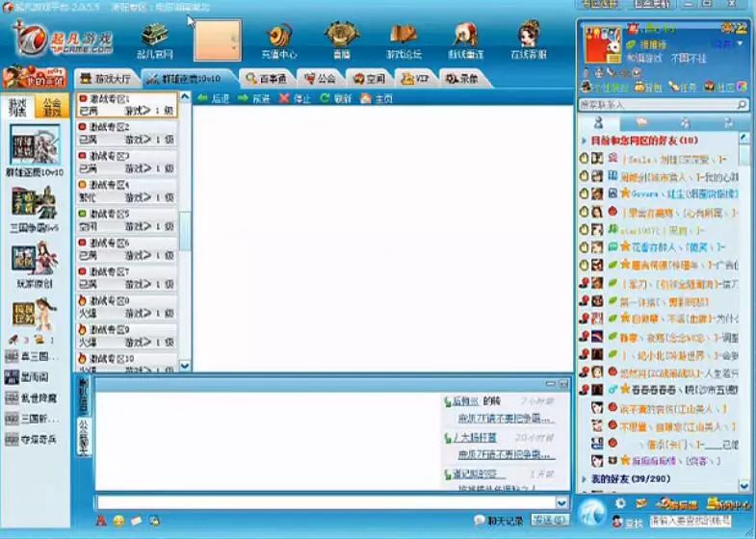Select room 激战专区8
The width and height of the screenshot is (756, 539).
click(x=127, y=307)
